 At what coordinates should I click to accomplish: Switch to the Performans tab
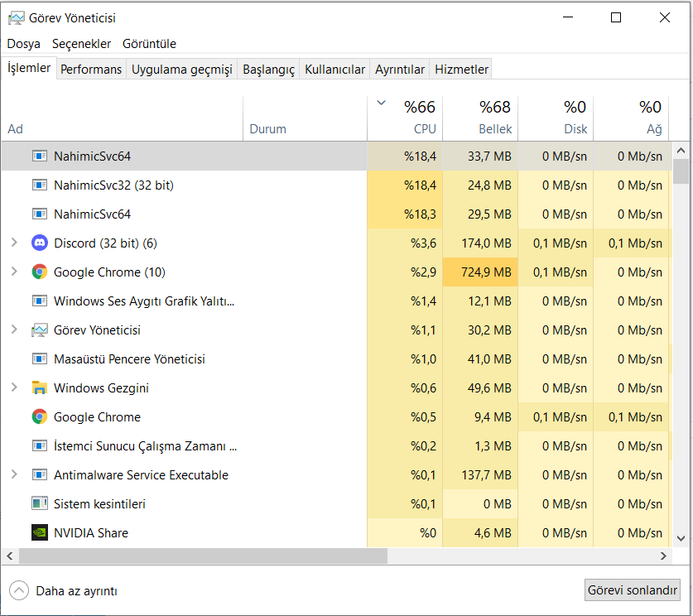click(x=91, y=70)
